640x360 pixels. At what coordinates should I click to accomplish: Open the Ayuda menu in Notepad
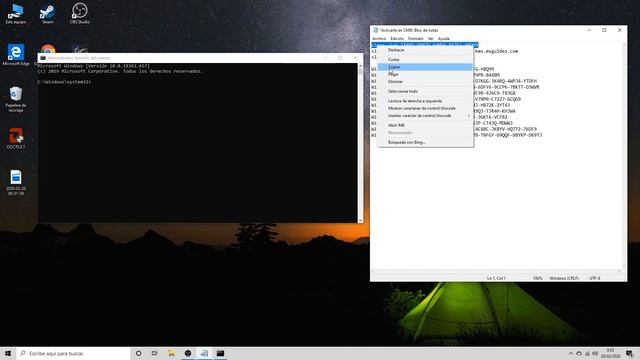(443, 38)
